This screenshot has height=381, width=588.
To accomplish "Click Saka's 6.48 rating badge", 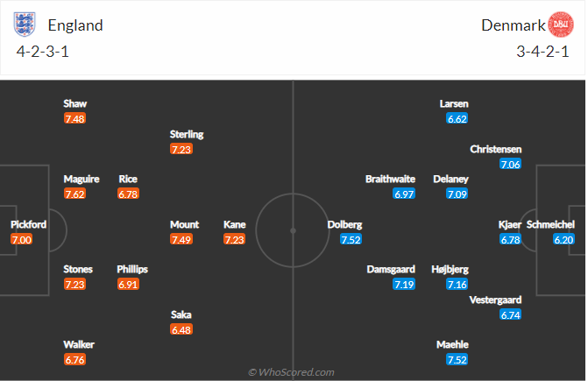I will 181,329.
